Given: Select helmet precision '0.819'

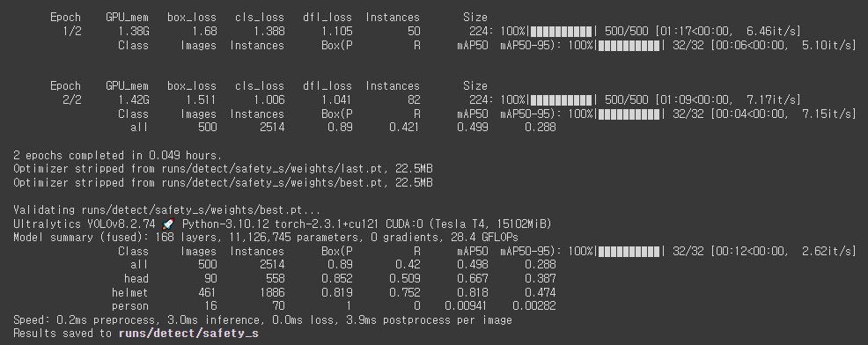Looking at the screenshot, I should coord(336,292).
